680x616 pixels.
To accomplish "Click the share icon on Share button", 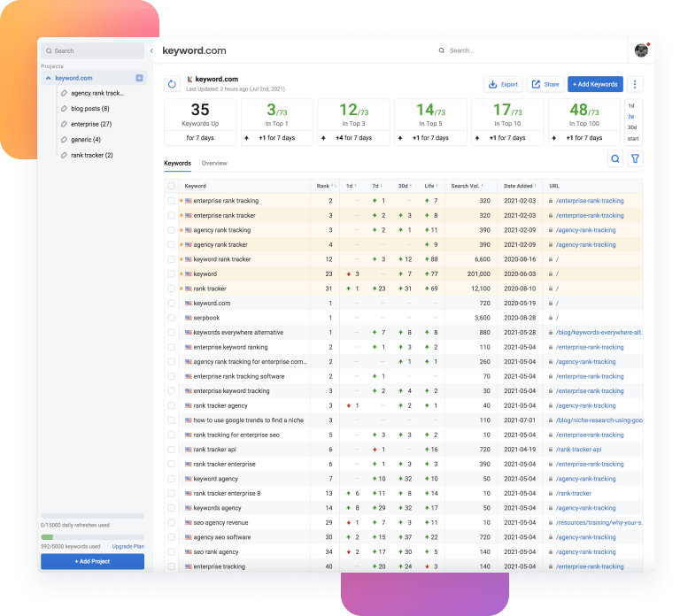I will 536,84.
